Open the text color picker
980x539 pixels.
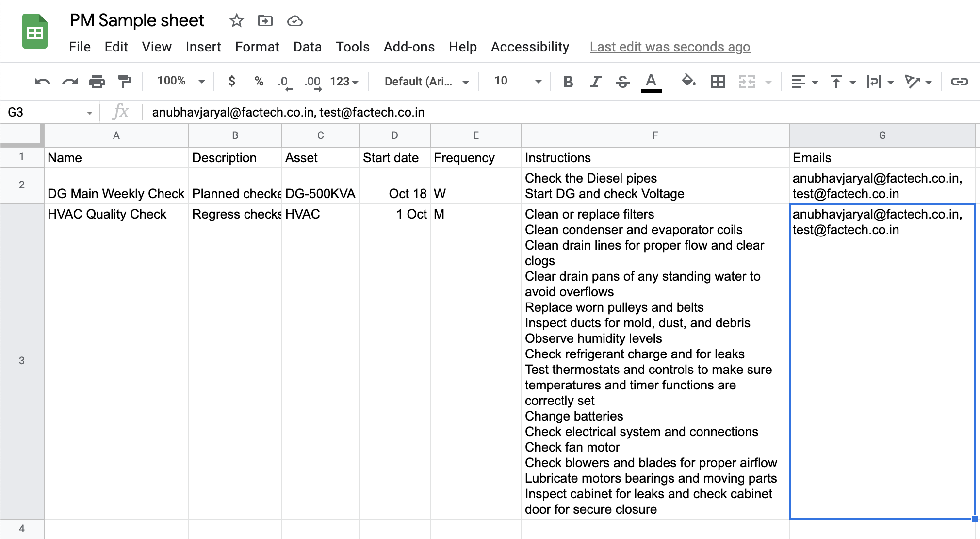pos(652,82)
